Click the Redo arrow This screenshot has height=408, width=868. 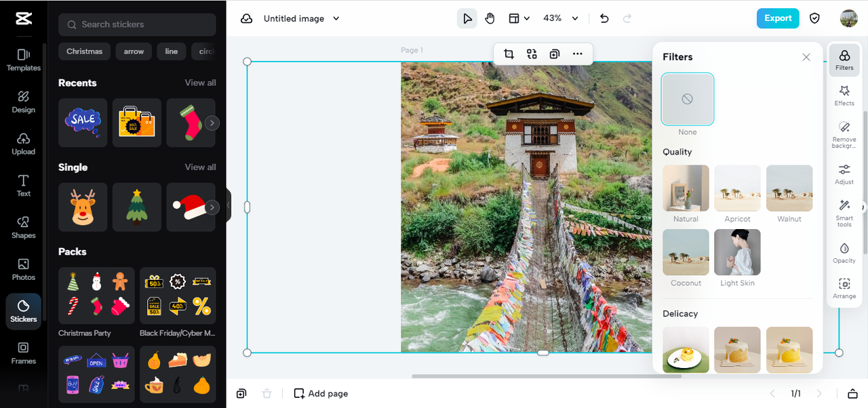point(627,18)
